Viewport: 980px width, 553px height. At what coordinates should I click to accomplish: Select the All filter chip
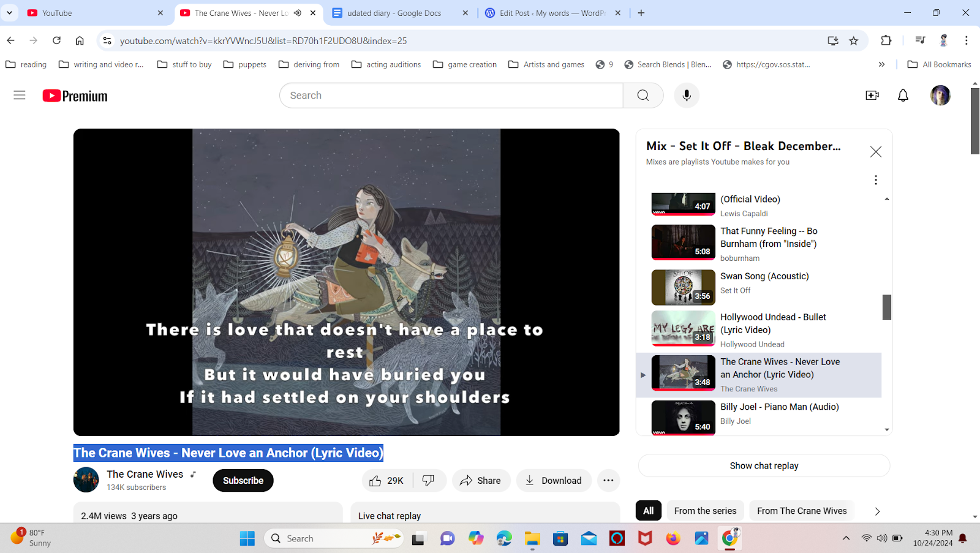click(x=649, y=511)
